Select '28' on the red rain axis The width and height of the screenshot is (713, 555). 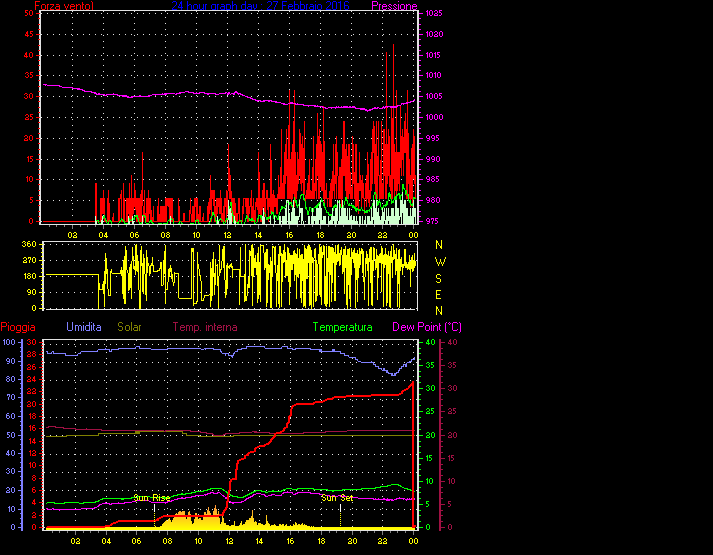click(x=31, y=355)
